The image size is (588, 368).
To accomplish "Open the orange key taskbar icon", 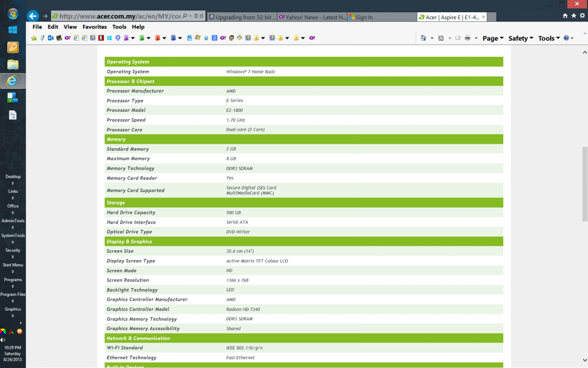I will 13,47.
